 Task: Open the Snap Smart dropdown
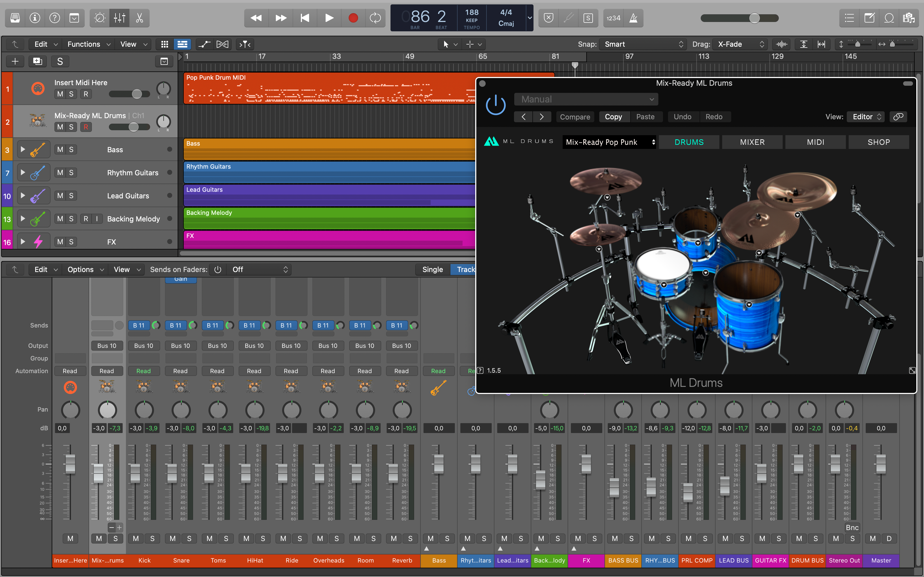(643, 44)
